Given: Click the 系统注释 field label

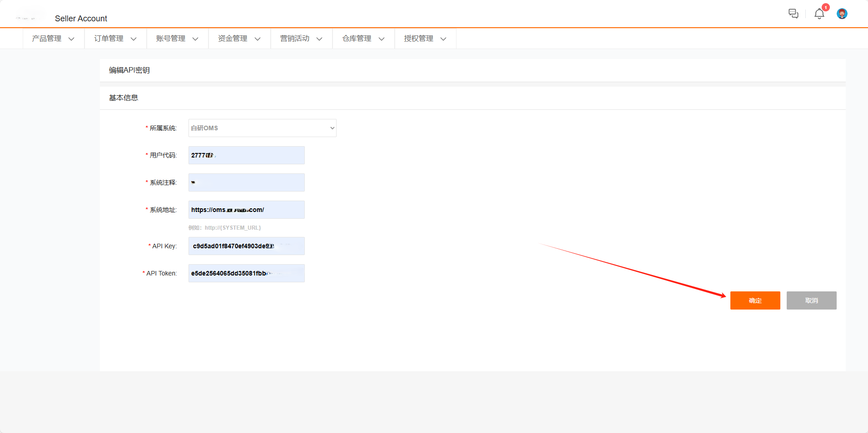Looking at the screenshot, I should pyautogui.click(x=163, y=182).
